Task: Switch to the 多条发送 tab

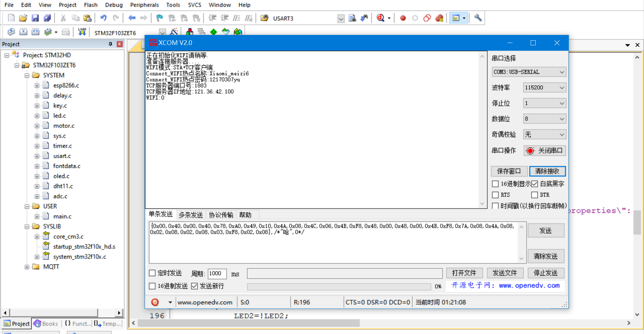Action: tap(191, 214)
